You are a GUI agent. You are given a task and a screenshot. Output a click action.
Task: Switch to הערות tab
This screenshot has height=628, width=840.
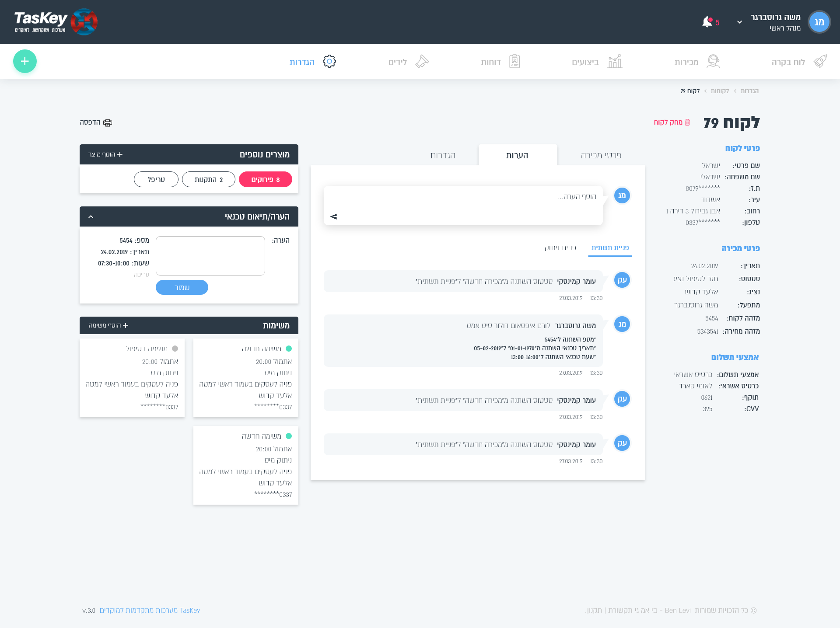point(518,155)
